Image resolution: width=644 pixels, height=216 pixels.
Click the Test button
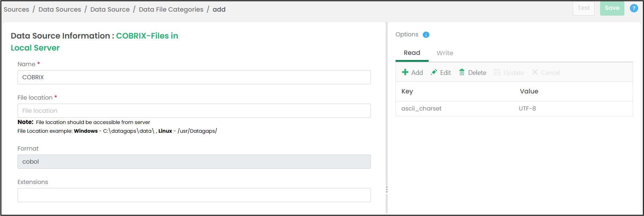click(584, 8)
